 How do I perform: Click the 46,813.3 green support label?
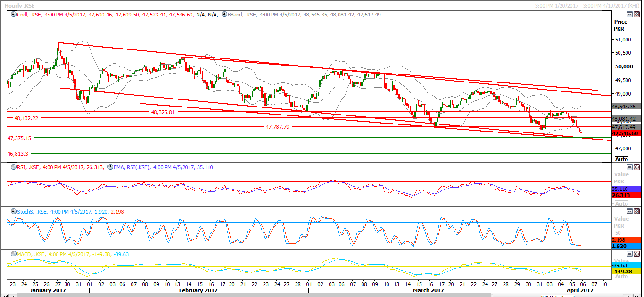18,154
